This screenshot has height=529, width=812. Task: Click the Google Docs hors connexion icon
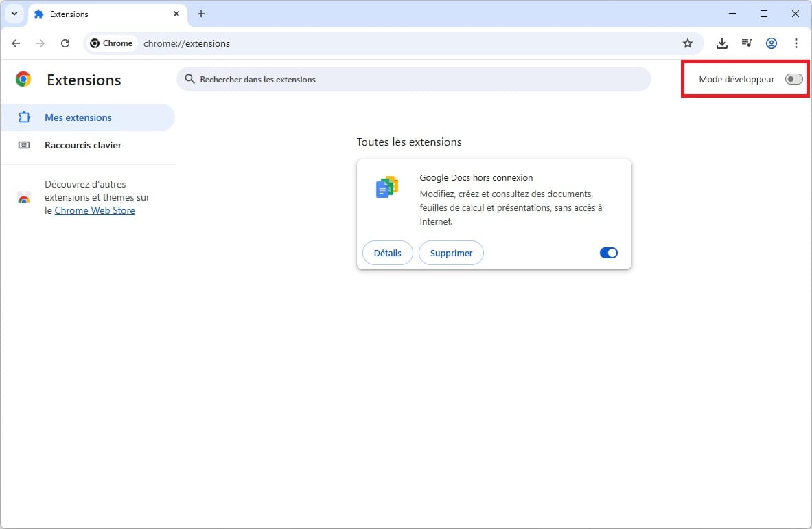[387, 186]
